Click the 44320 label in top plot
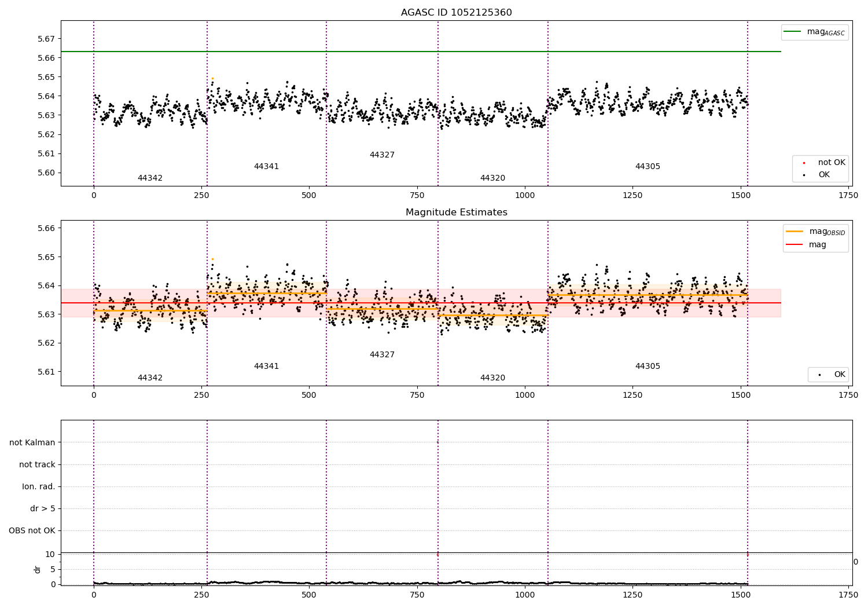Viewport: 868px width, 608px height. [x=492, y=178]
